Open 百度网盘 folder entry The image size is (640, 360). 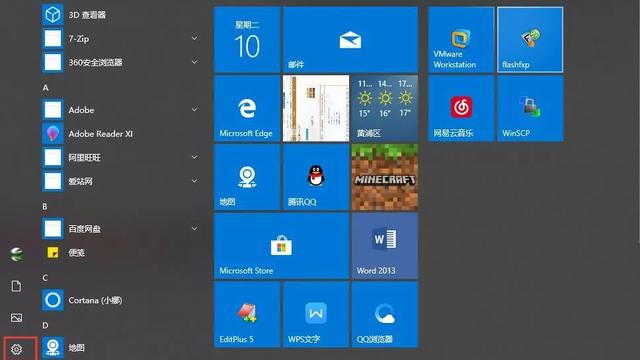pyautogui.click(x=121, y=229)
